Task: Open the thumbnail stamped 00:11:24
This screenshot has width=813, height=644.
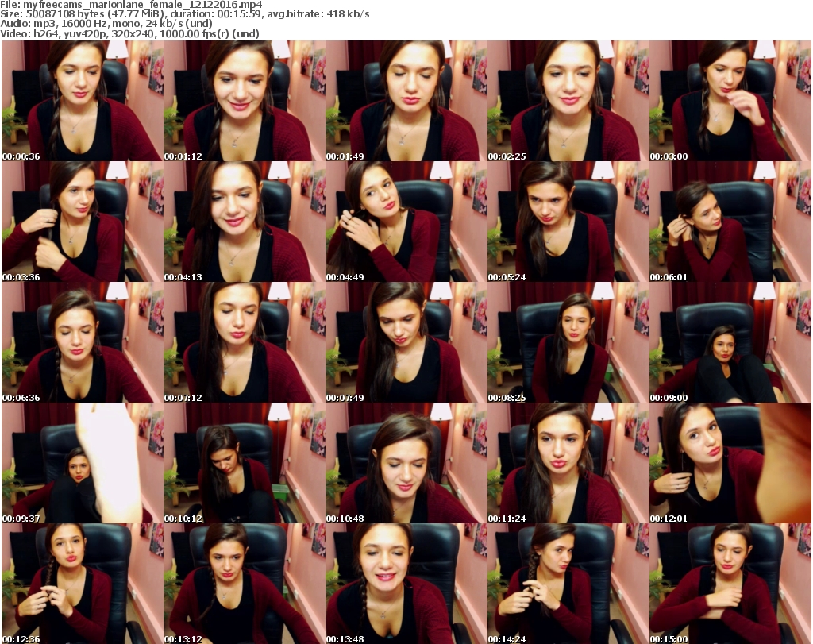Action: [568, 463]
